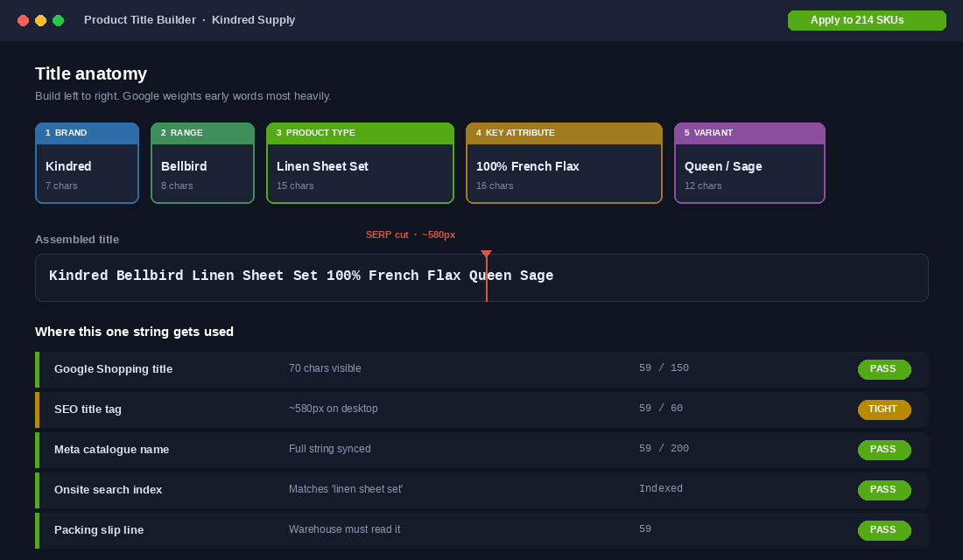The height and width of the screenshot is (560, 963).
Task: Click the SERP cut marker on title
Action: click(x=487, y=276)
